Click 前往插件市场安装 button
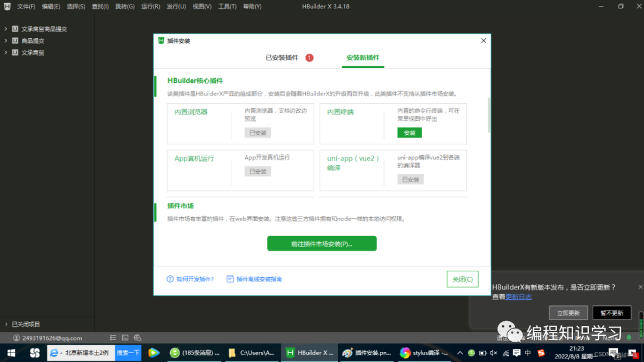The width and height of the screenshot is (644, 362). [x=321, y=243]
